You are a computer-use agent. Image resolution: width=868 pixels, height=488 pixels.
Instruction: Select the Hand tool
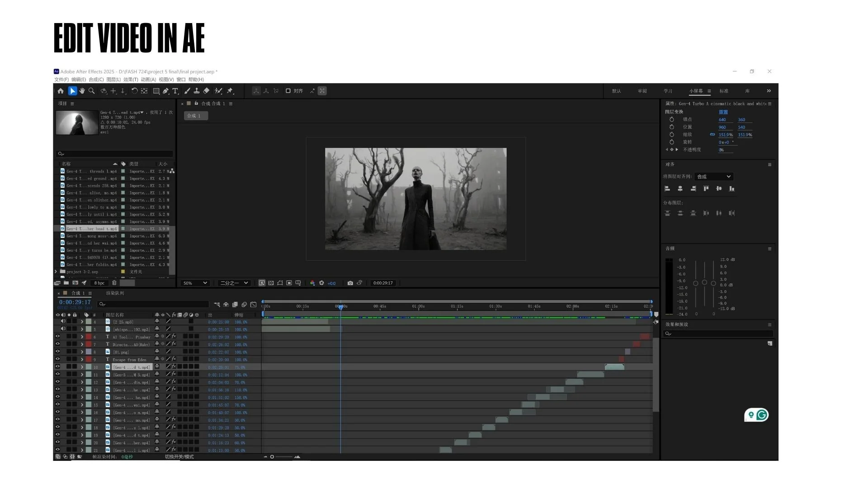pyautogui.click(x=82, y=91)
